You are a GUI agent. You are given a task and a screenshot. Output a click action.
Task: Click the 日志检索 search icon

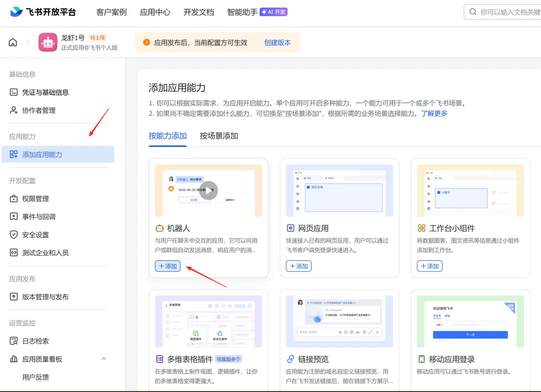(14, 341)
